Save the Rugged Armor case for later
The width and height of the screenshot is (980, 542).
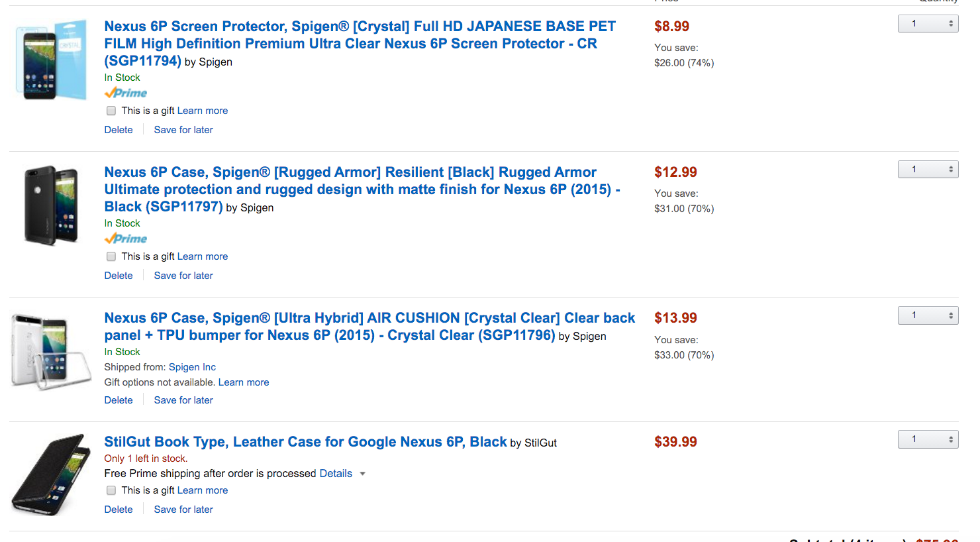click(183, 276)
